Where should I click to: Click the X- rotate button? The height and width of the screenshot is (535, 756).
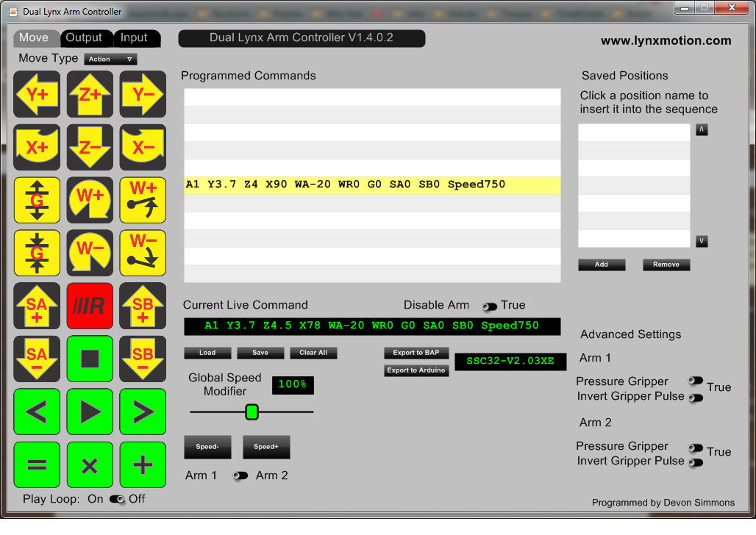[143, 147]
